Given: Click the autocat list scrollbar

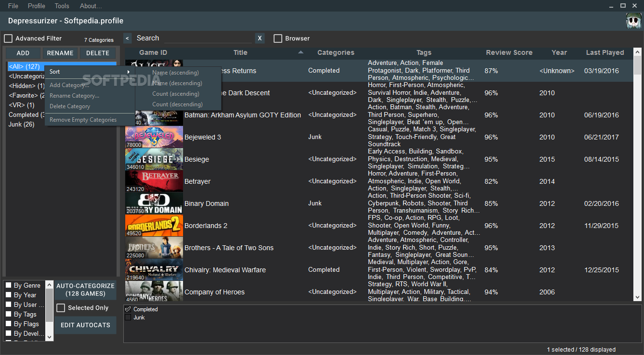Looking at the screenshot, I should click(x=49, y=310).
